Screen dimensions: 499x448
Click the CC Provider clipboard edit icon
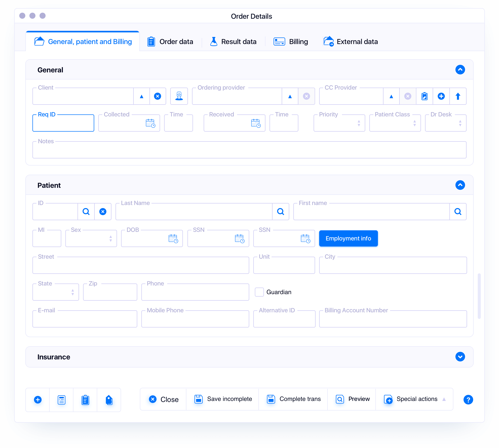point(424,96)
